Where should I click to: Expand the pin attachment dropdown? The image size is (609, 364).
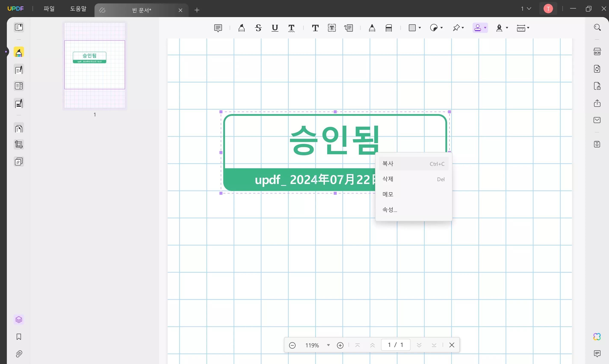tap(463, 28)
